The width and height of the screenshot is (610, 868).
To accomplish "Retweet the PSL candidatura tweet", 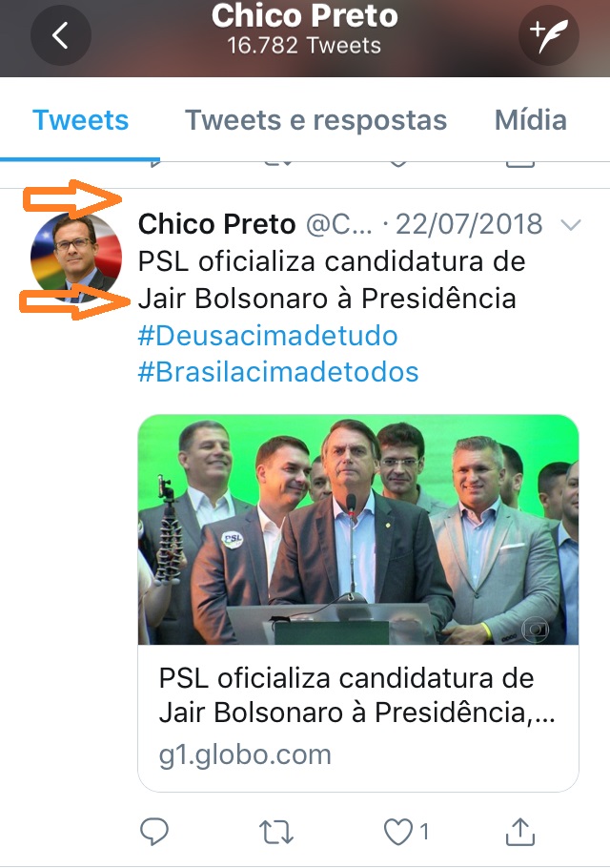I will click(x=276, y=832).
